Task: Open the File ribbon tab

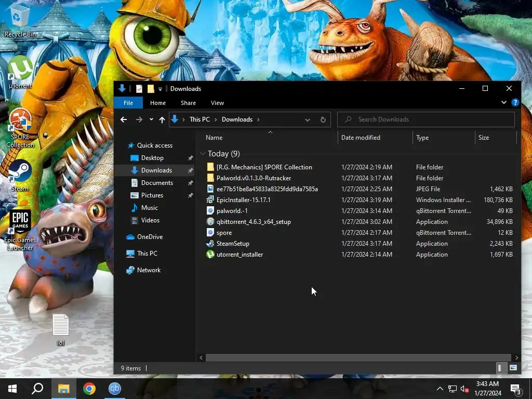Action: click(x=128, y=103)
